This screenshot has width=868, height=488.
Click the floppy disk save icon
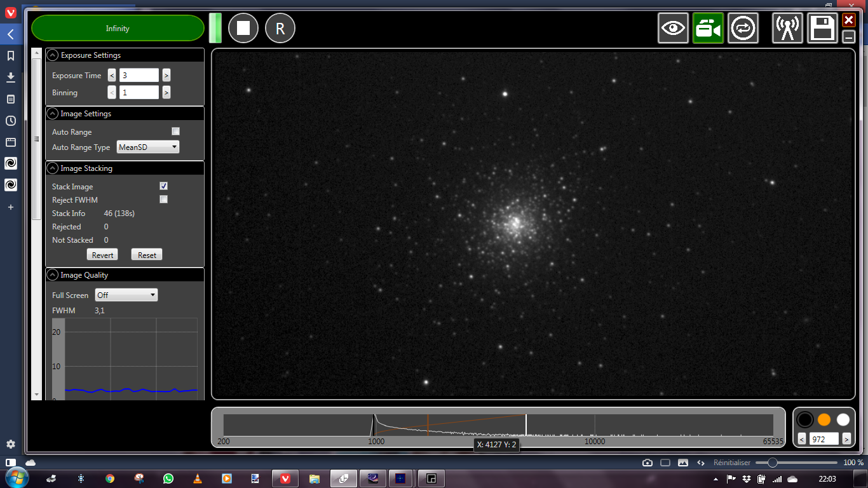pos(823,28)
